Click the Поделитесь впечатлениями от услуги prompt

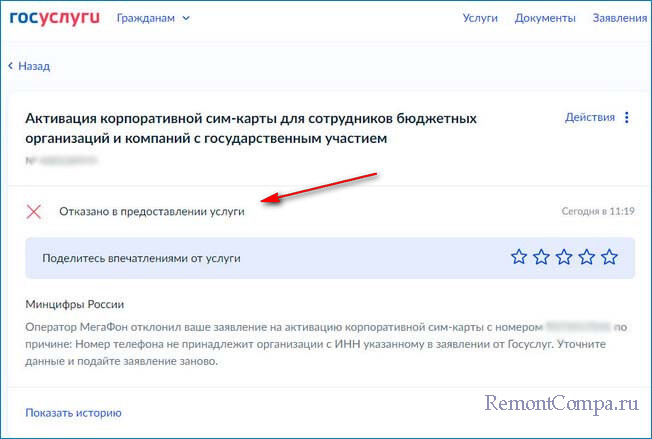click(141, 258)
